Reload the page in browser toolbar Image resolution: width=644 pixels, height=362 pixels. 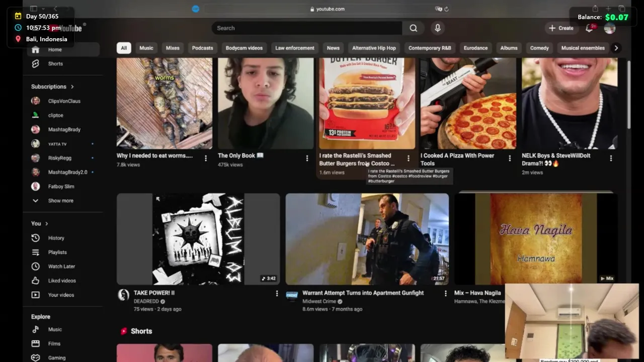tap(446, 9)
